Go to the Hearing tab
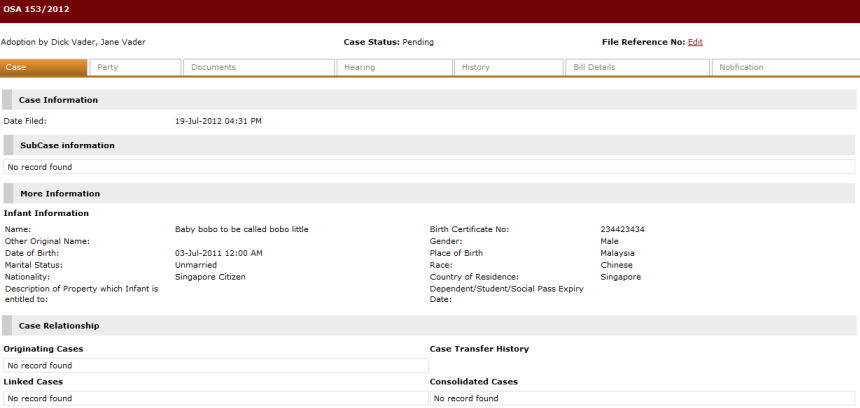This screenshot has height=408, width=860. [x=394, y=67]
